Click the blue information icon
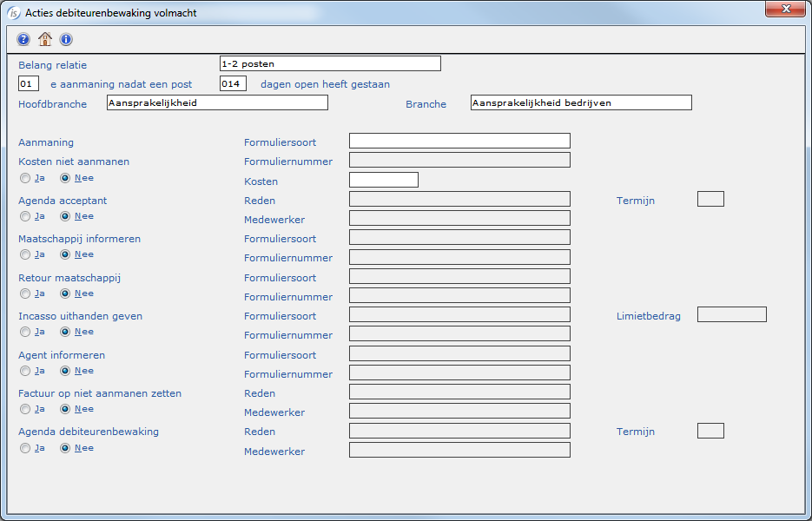 pos(66,39)
